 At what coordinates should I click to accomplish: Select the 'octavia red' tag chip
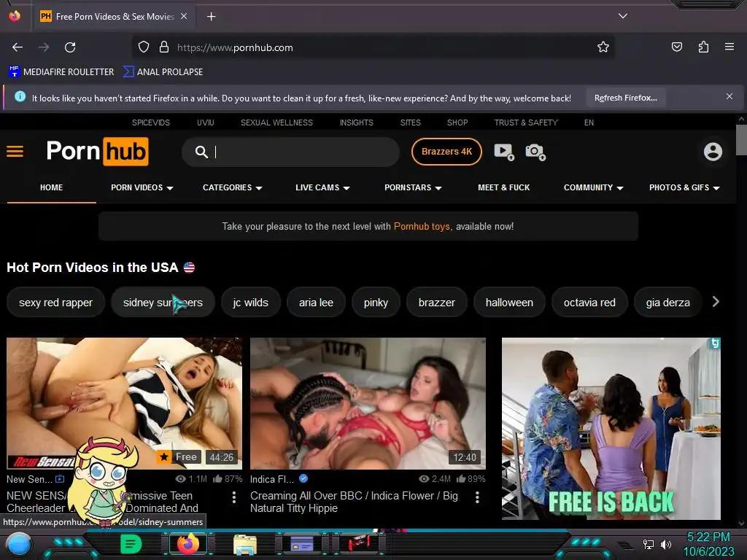click(x=589, y=303)
